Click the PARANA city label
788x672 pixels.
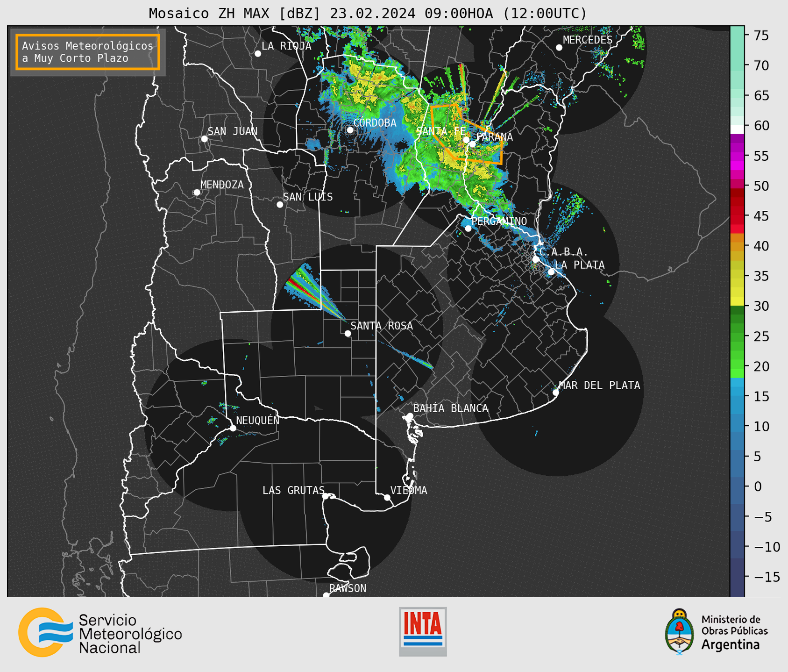tap(494, 137)
